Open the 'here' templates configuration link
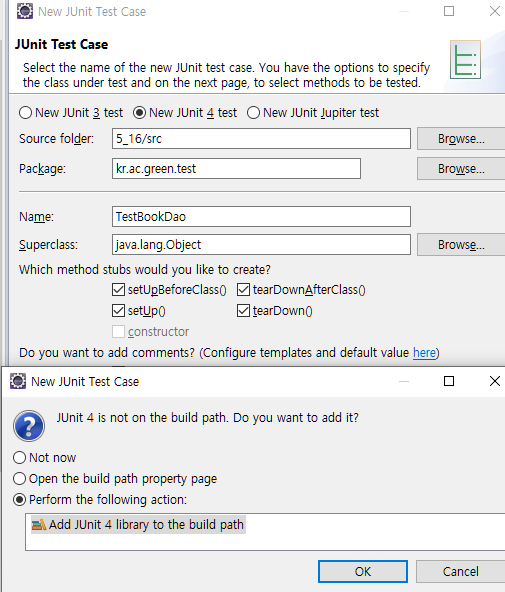Image resolution: width=505 pixels, height=592 pixels. pos(424,353)
